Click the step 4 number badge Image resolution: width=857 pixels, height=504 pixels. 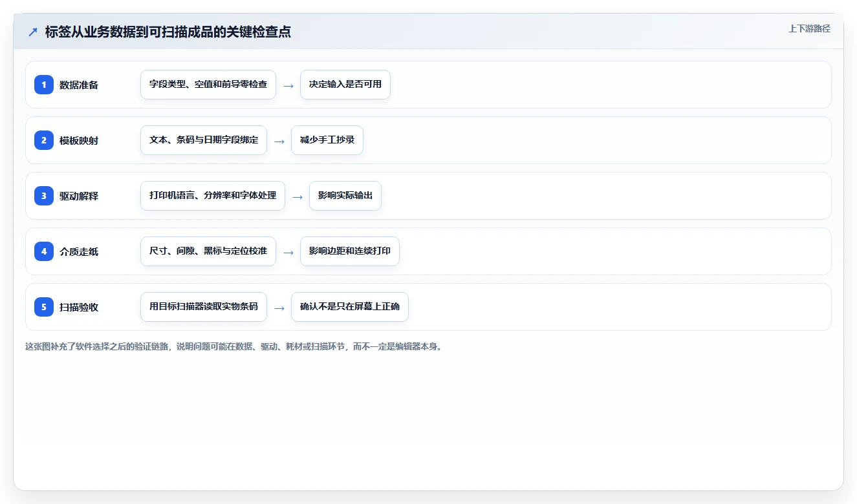pos(44,251)
